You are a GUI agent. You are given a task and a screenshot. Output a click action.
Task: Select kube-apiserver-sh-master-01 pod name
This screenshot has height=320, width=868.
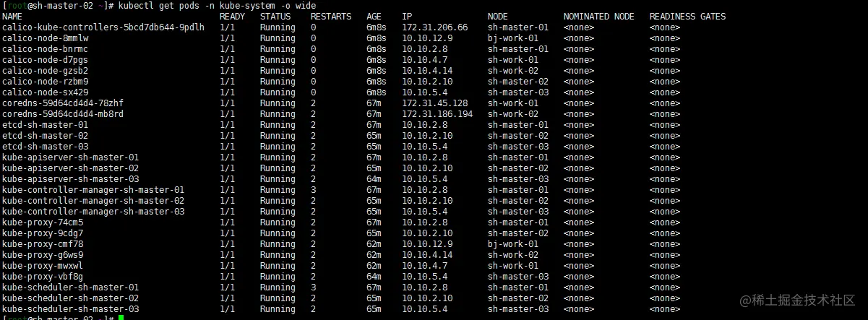(71, 157)
